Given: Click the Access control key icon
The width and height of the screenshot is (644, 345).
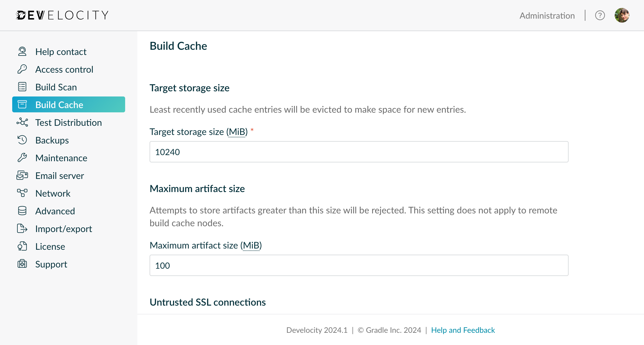Looking at the screenshot, I should pyautogui.click(x=22, y=69).
